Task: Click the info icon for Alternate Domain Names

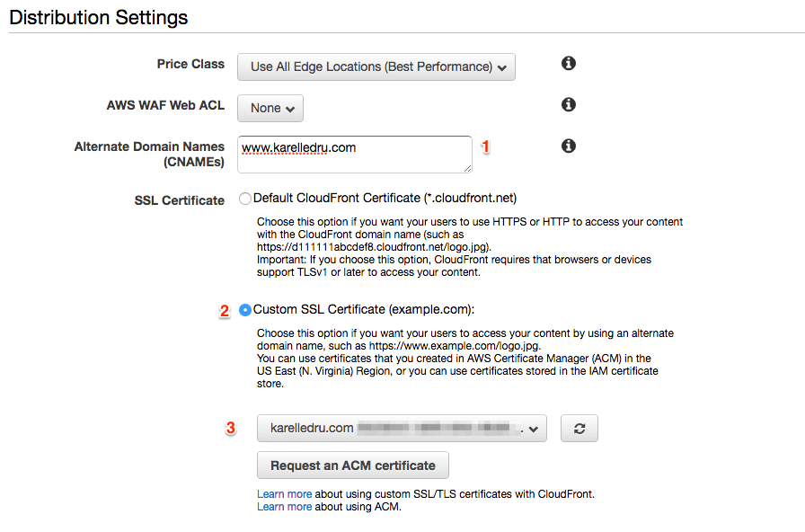Action: [568, 146]
